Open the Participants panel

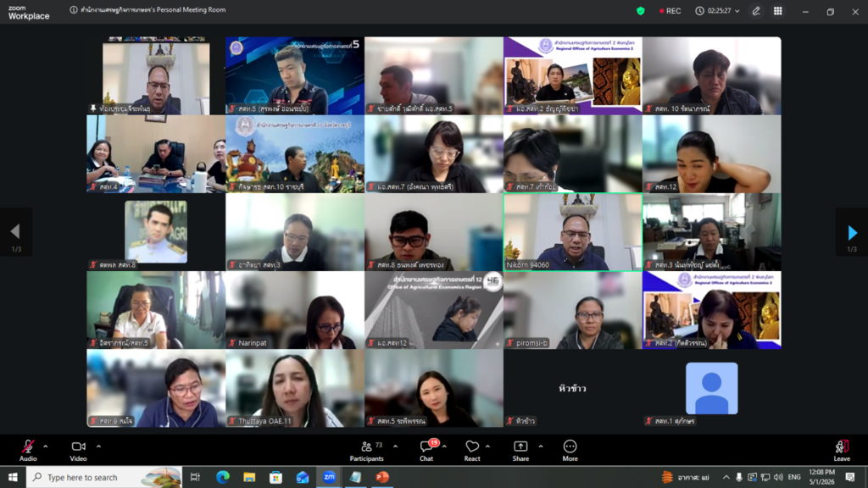pyautogui.click(x=366, y=451)
